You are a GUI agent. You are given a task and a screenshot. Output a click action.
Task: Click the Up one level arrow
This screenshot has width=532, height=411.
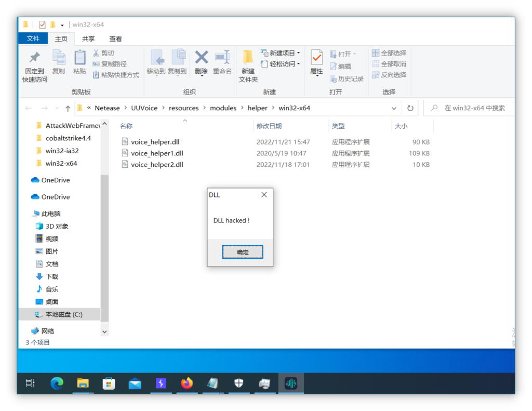[x=68, y=108]
